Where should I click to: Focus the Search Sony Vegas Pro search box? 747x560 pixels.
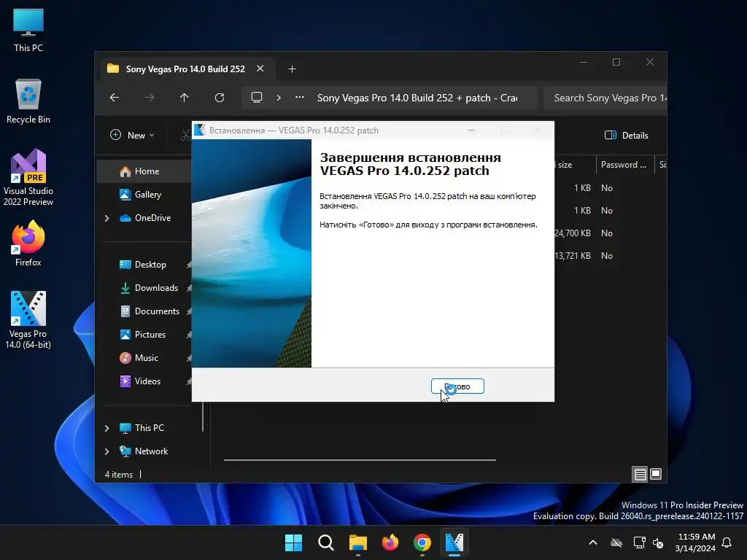pos(605,98)
